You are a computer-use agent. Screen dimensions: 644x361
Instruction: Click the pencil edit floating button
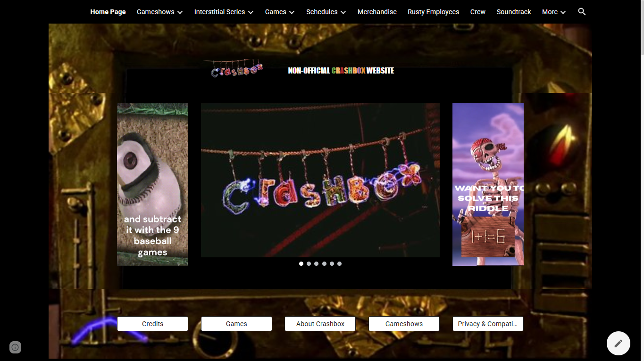(618, 343)
